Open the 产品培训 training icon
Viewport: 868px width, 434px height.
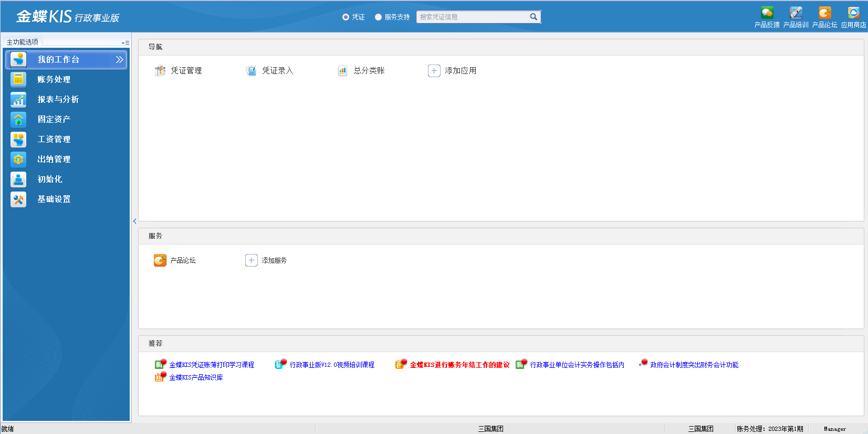coord(796,13)
